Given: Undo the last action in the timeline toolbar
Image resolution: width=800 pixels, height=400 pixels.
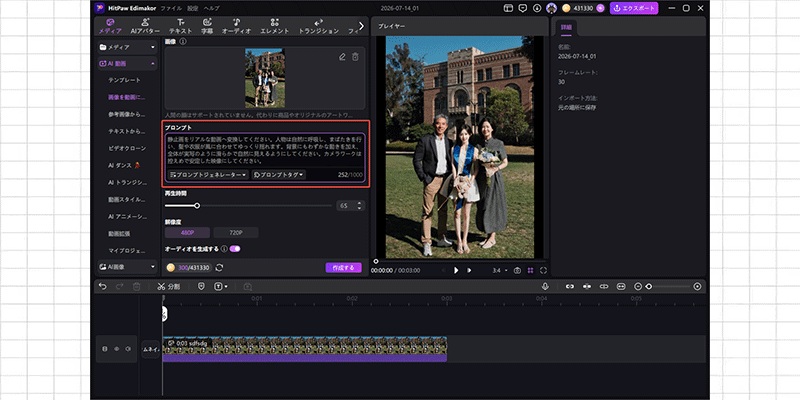Looking at the screenshot, I should pos(103,287).
